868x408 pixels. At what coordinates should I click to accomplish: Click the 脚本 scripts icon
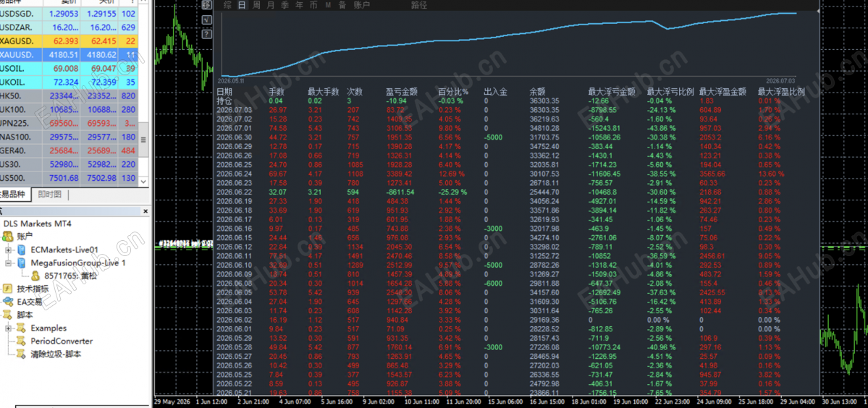pyautogui.click(x=8, y=315)
